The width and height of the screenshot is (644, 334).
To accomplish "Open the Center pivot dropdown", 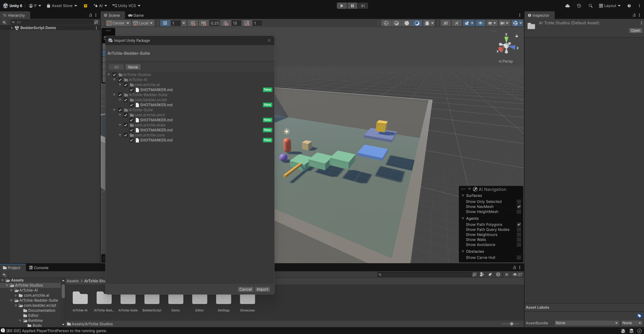I will (x=118, y=23).
